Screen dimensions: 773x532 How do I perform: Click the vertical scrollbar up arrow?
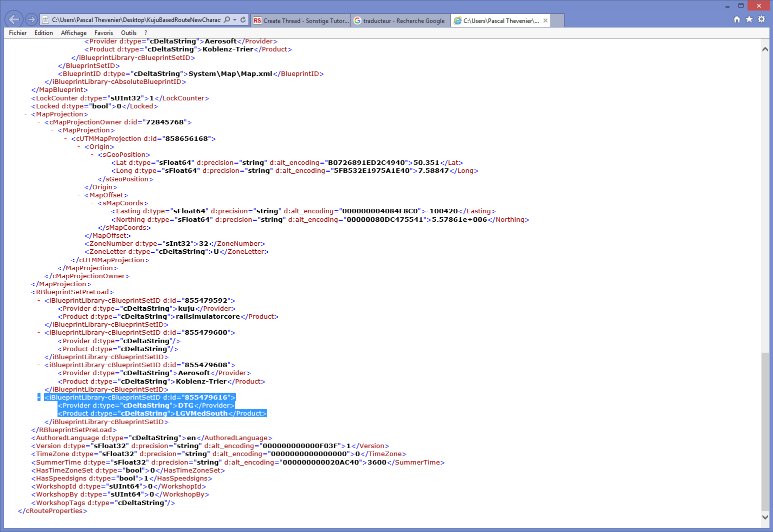(765, 49)
